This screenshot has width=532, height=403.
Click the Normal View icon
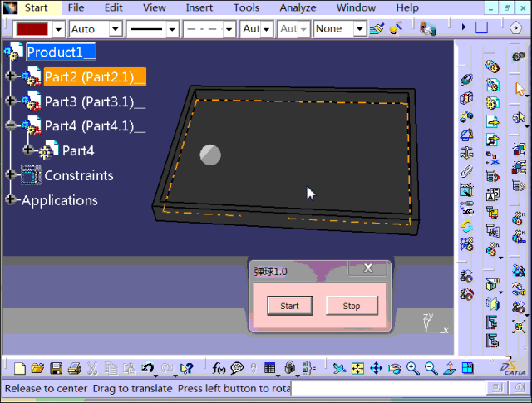(x=450, y=368)
